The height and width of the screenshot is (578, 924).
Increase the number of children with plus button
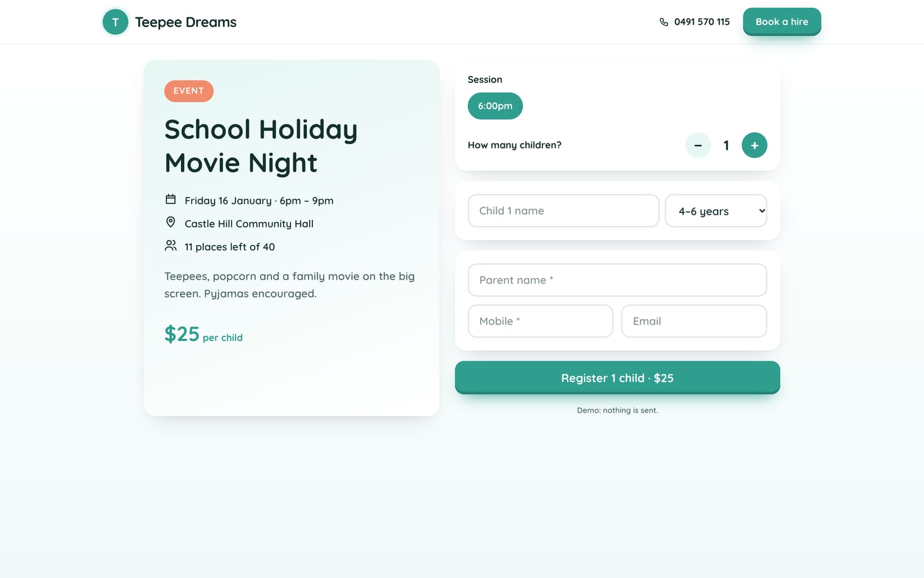754,145
